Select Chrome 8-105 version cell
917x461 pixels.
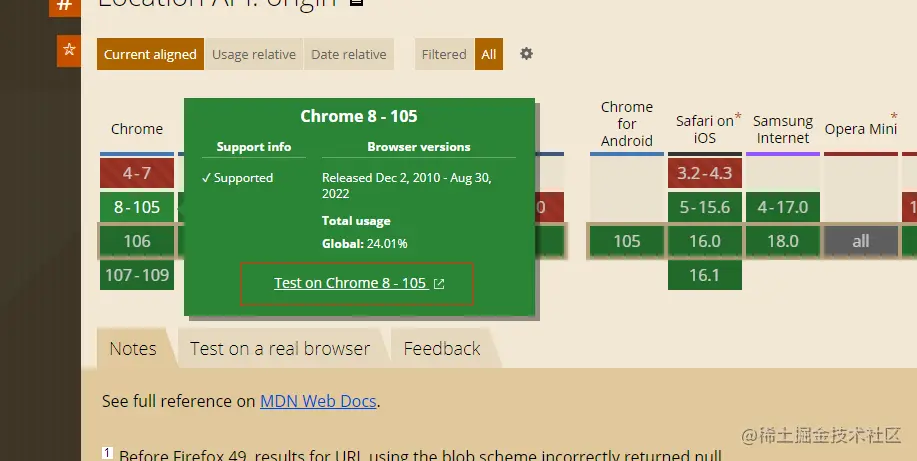click(x=137, y=207)
